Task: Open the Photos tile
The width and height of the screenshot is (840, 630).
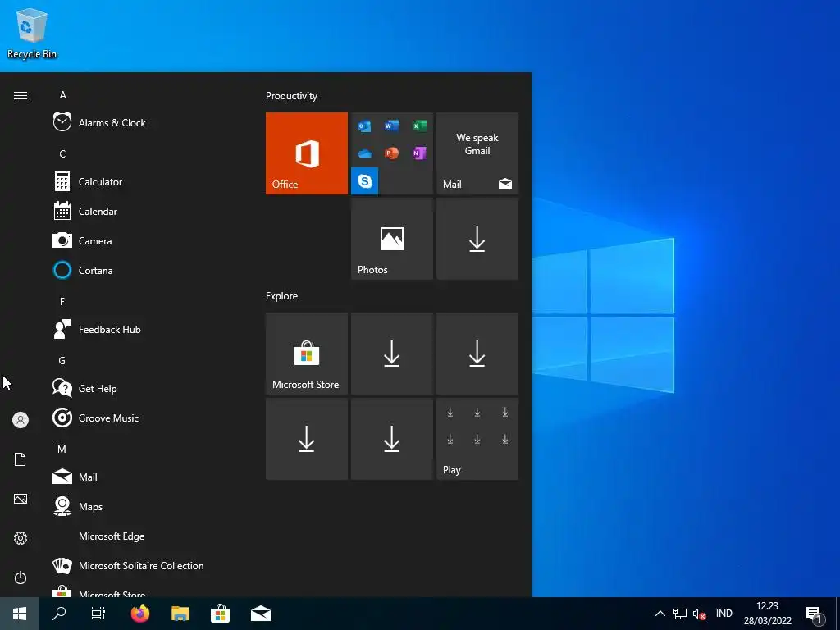Action: [391, 239]
